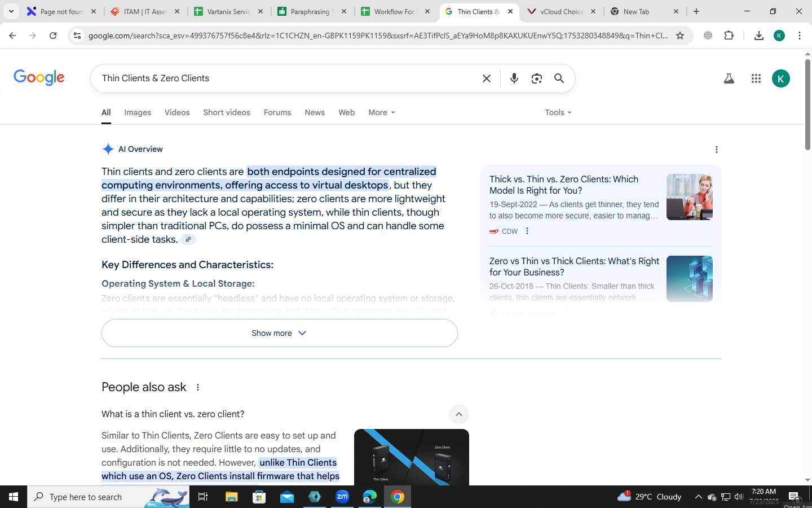Open Chrome three-dot menu

click(x=799, y=36)
